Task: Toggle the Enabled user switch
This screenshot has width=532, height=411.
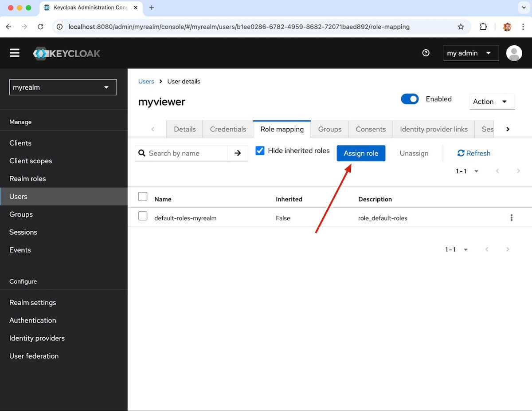Action: coord(410,99)
